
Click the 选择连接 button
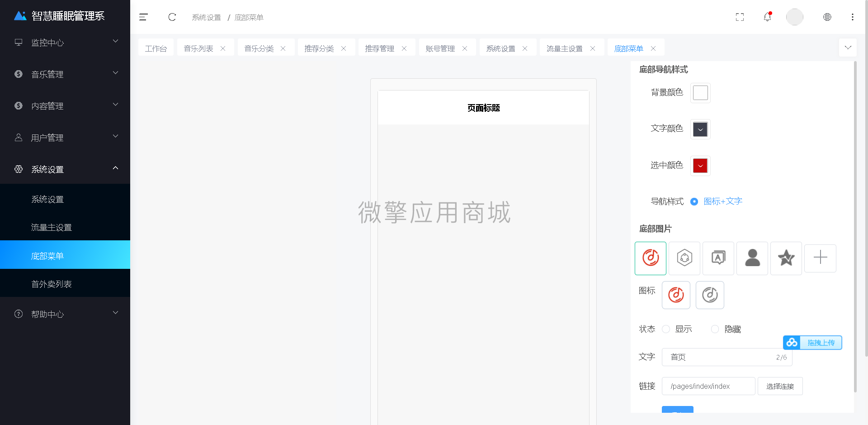click(x=780, y=386)
